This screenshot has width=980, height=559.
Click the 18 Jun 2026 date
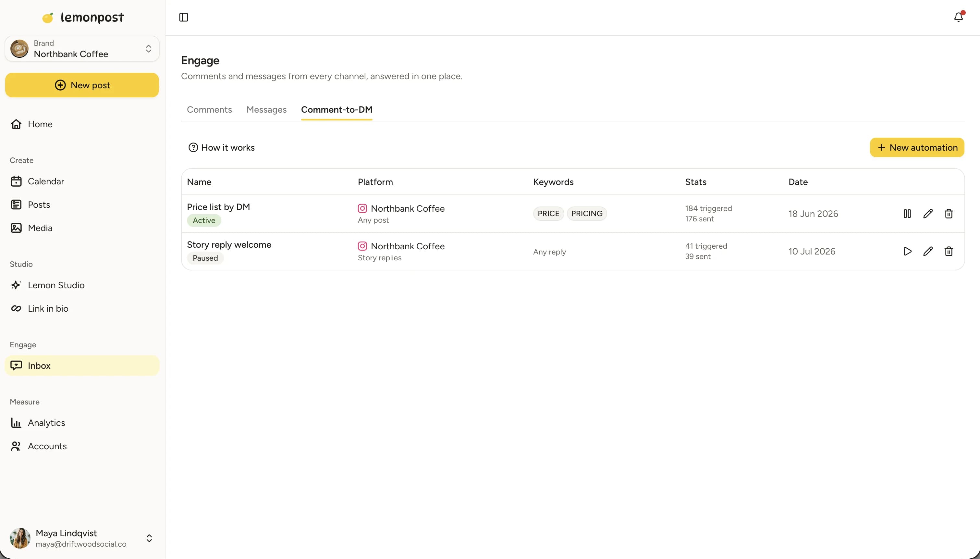tap(813, 214)
